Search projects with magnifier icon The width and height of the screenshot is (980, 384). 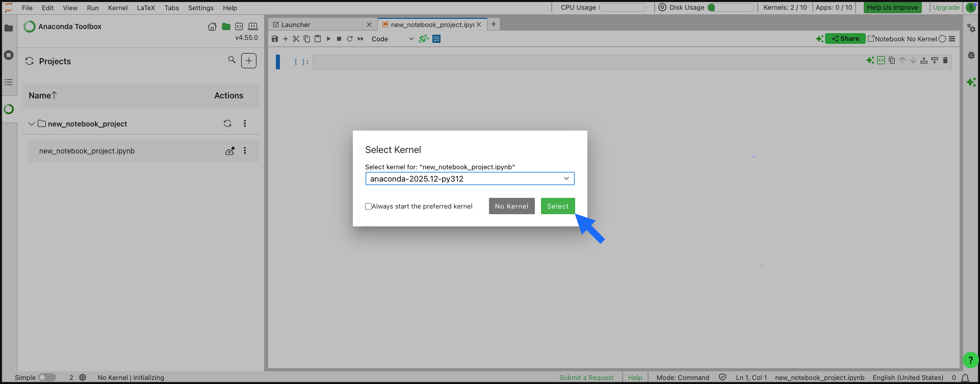point(232,60)
